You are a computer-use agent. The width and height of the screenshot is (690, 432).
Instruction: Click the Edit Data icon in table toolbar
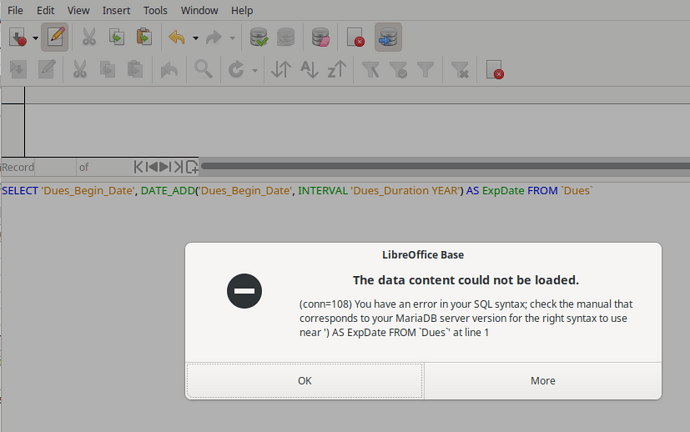(47, 69)
